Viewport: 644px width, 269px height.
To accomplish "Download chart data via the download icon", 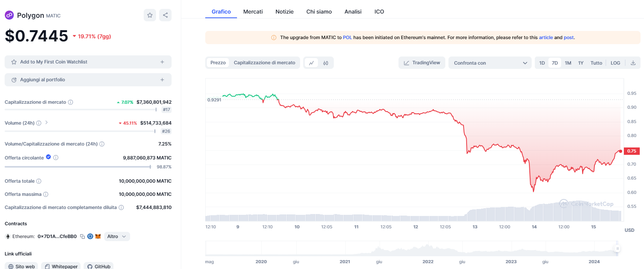I will point(633,63).
